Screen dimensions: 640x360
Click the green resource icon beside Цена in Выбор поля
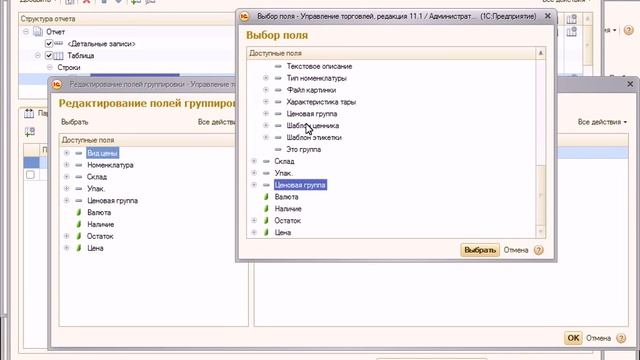point(267,232)
